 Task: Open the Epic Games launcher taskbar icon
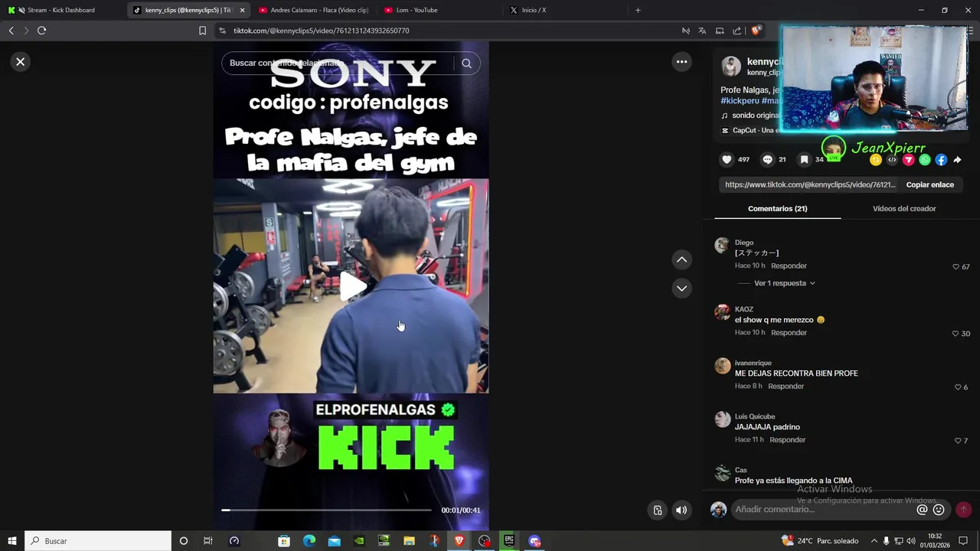click(x=509, y=541)
